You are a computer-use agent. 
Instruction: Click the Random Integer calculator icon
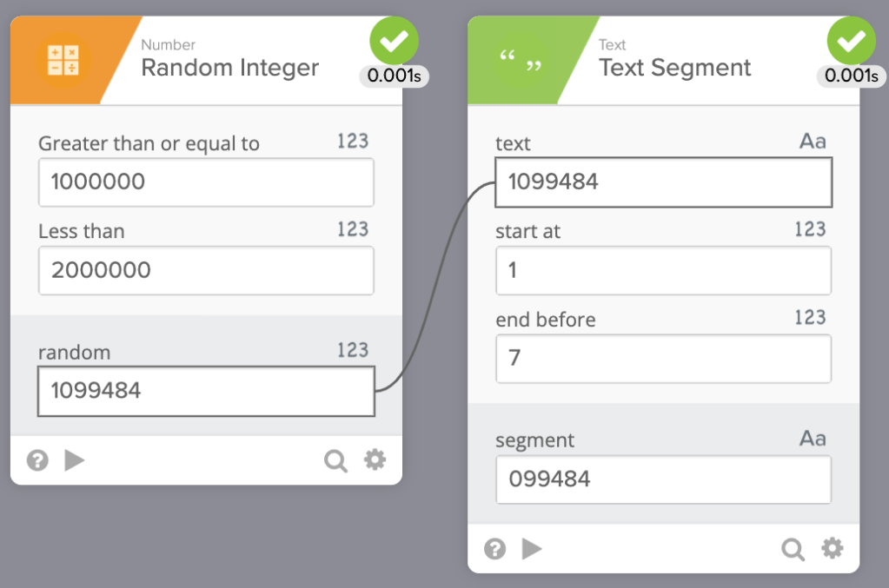pyautogui.click(x=63, y=59)
